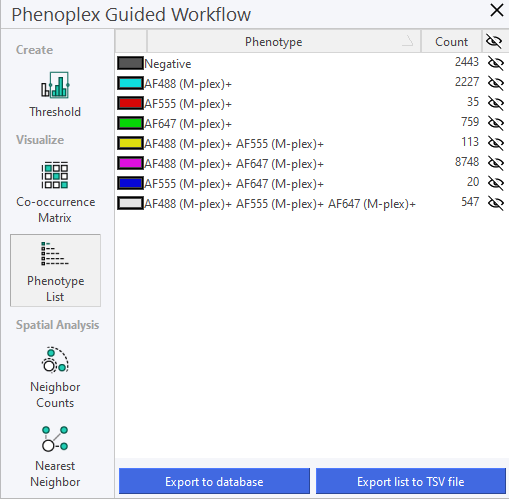Open the red AF555 (M-plex)+ swatch
The height and width of the screenshot is (499, 509).
(130, 103)
